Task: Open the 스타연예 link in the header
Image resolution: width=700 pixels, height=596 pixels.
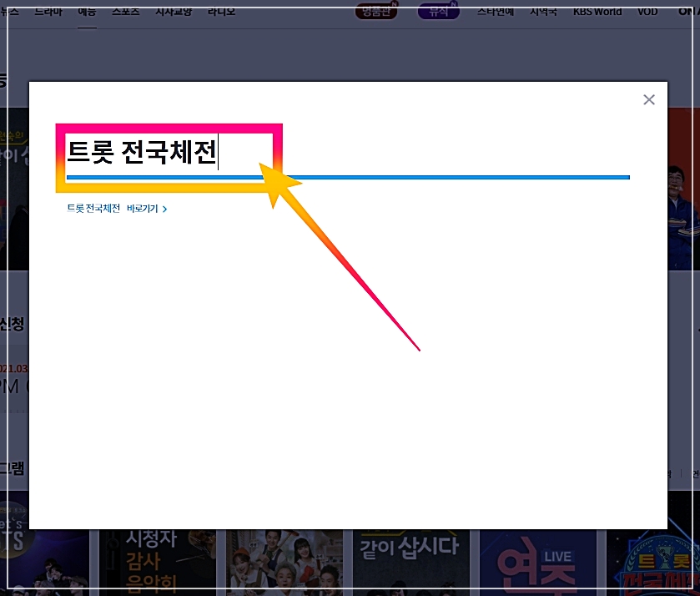Action: click(496, 11)
